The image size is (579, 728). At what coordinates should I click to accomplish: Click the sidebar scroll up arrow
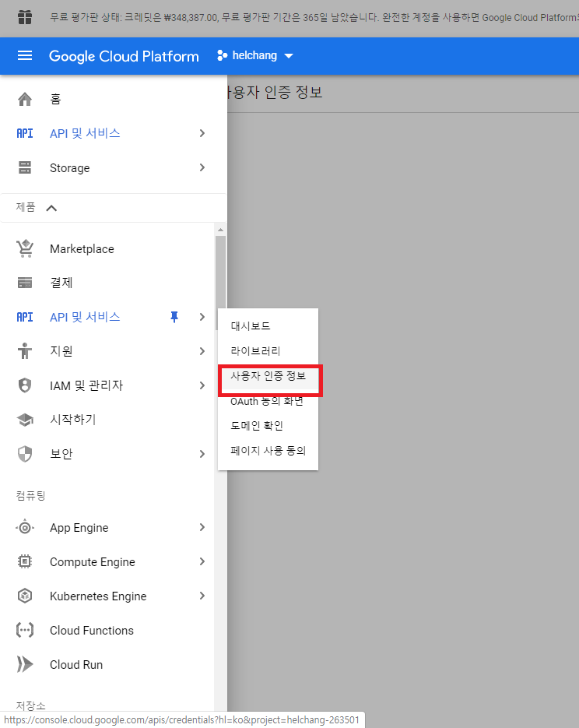point(220,230)
